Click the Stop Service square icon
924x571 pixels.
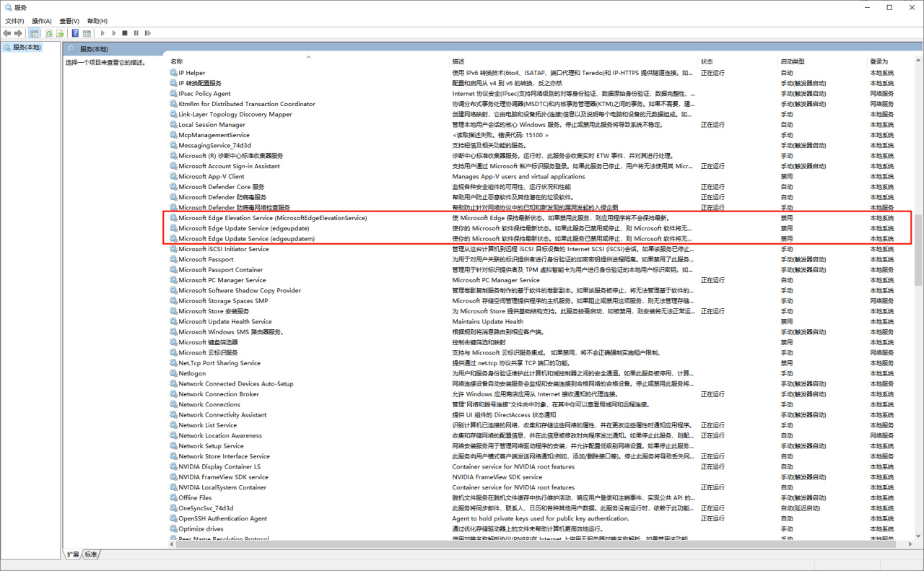tap(125, 33)
